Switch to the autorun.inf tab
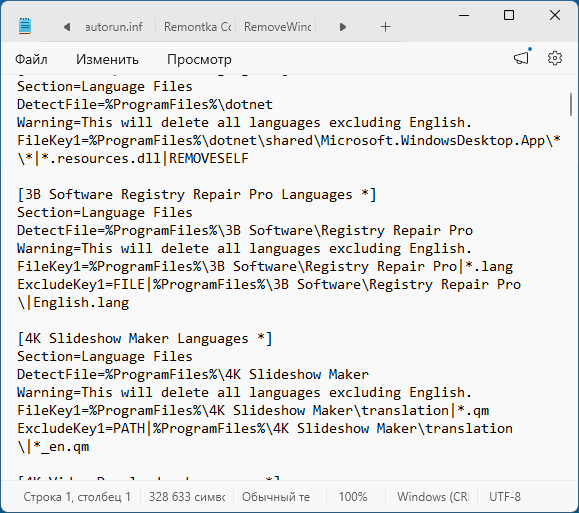This screenshot has width=579, height=513. click(x=114, y=27)
